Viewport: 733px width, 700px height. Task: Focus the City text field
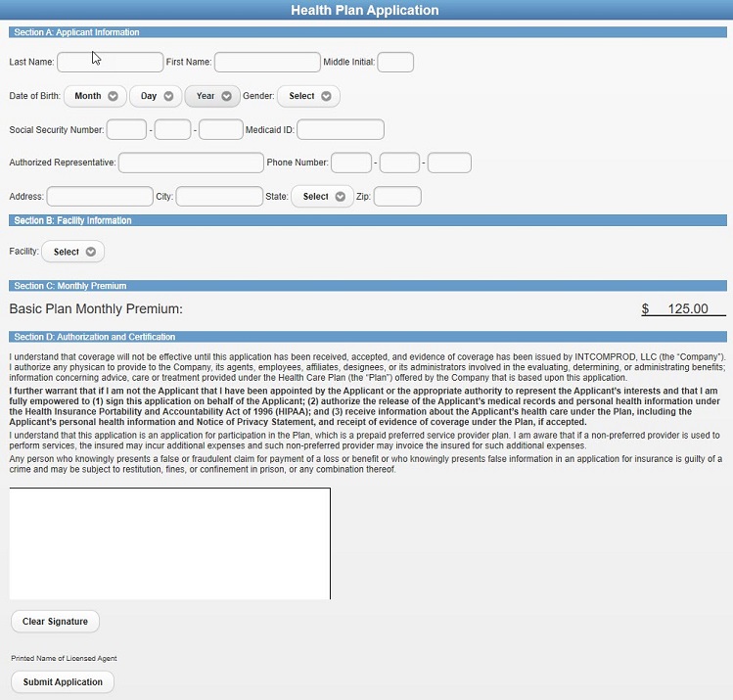click(219, 196)
